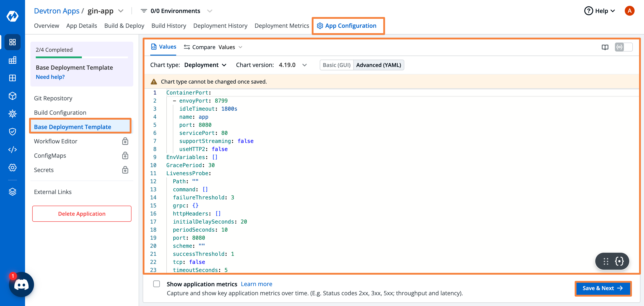Enable the Show application metrics checkbox
This screenshot has width=644, height=306.
157,284
